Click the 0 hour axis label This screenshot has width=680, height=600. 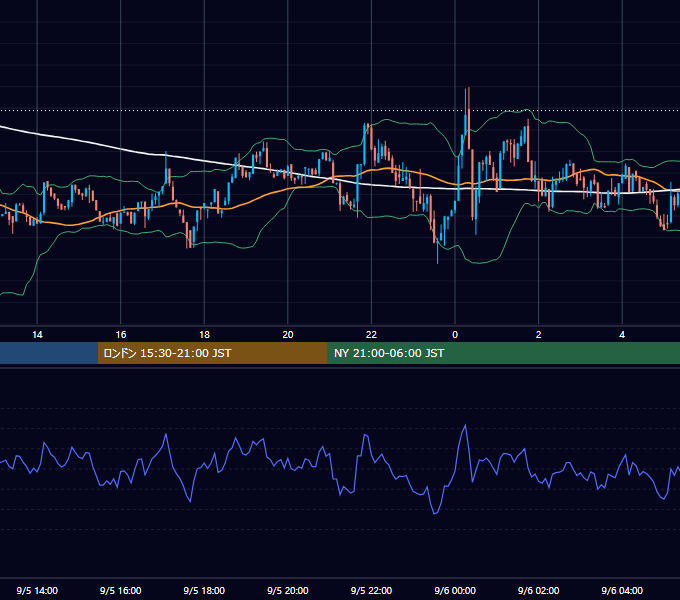click(x=455, y=335)
